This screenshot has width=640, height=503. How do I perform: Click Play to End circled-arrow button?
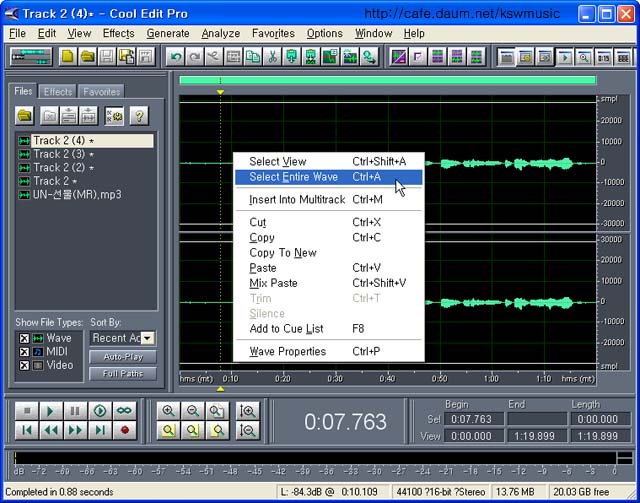[100, 411]
